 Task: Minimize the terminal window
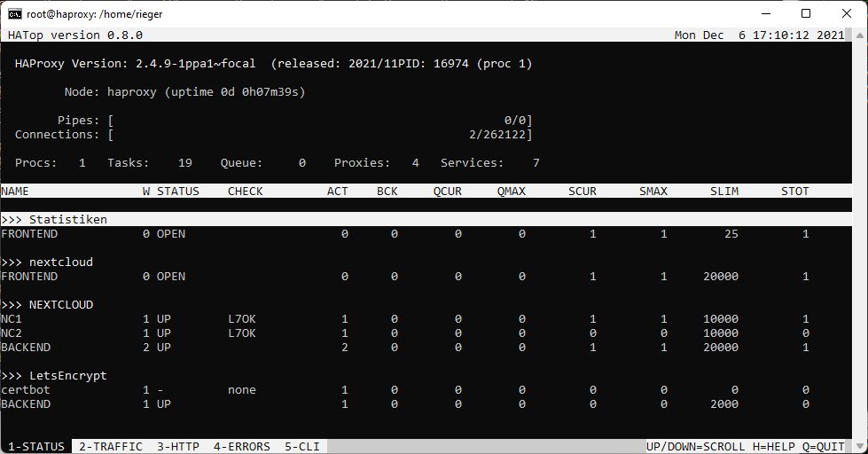pos(766,14)
